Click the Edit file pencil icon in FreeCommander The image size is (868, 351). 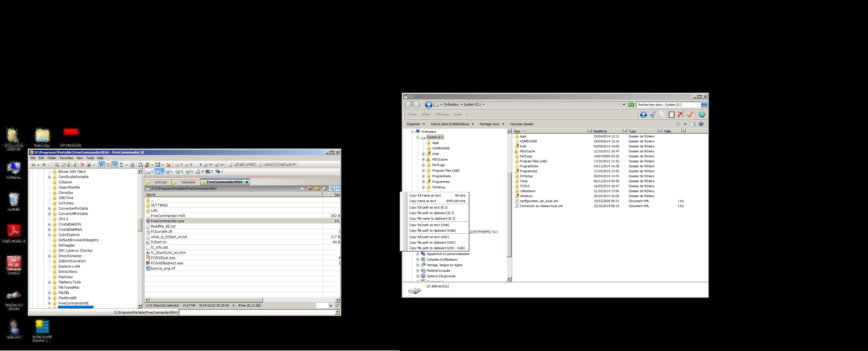[63, 165]
